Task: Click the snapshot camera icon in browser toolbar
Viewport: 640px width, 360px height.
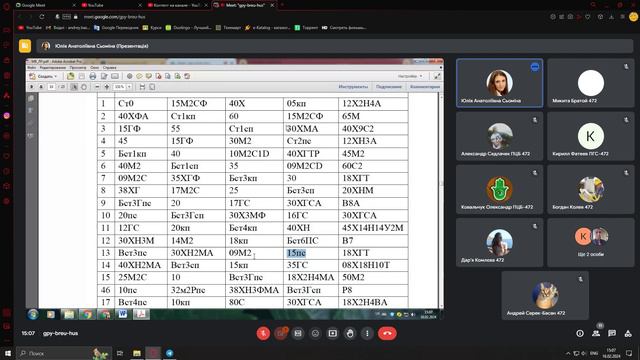Action: pos(570,17)
